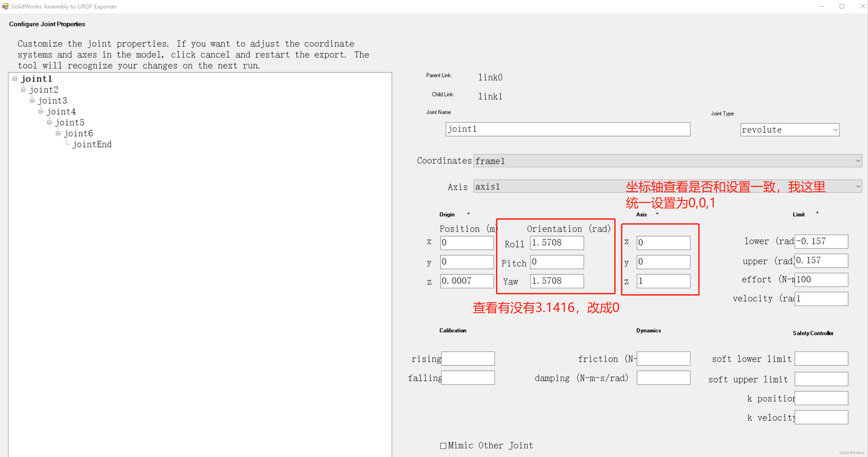Click the k velocity field
The width and height of the screenshot is (868, 457).
pyautogui.click(x=821, y=417)
